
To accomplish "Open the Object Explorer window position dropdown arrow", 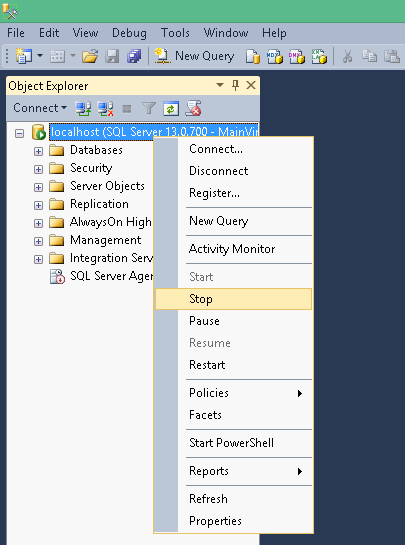I will [220, 85].
